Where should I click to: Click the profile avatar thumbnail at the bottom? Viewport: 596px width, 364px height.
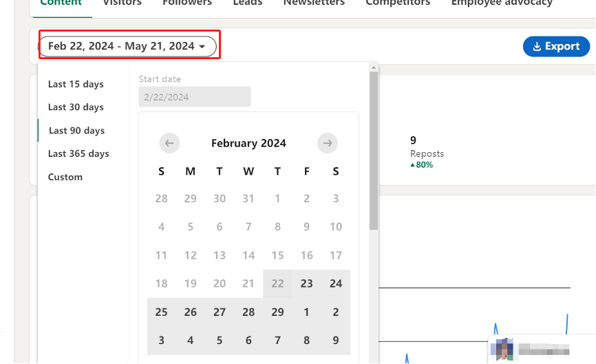tap(502, 350)
